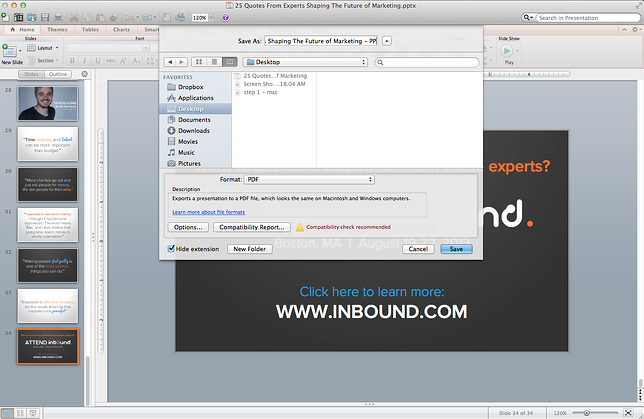Open the Themes ribbon tab
This screenshot has height=419, width=644.
pos(57,30)
